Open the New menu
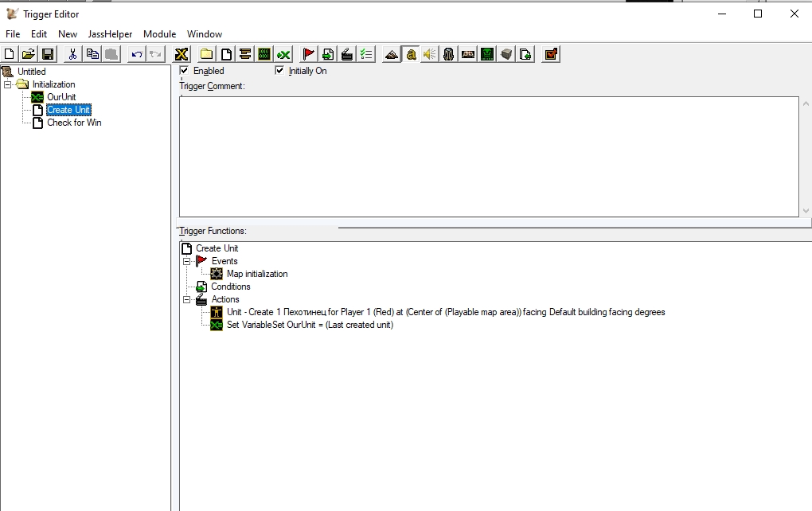 pyautogui.click(x=68, y=33)
